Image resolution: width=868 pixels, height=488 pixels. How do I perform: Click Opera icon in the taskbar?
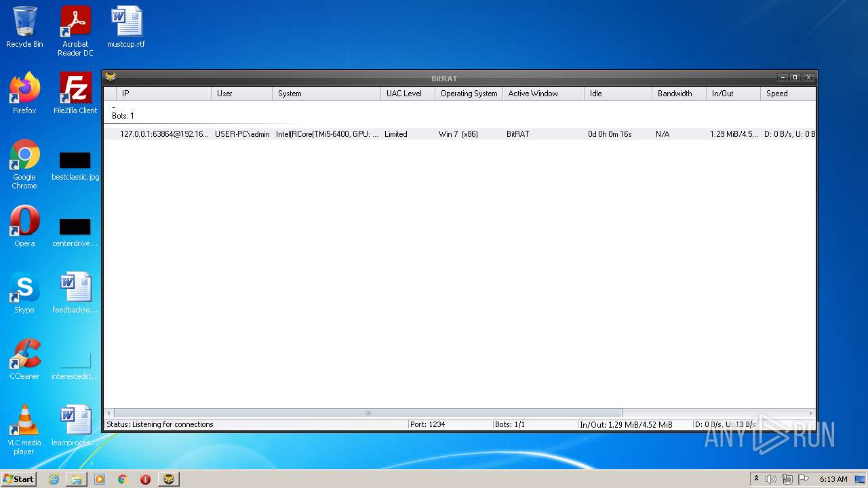pos(145,479)
